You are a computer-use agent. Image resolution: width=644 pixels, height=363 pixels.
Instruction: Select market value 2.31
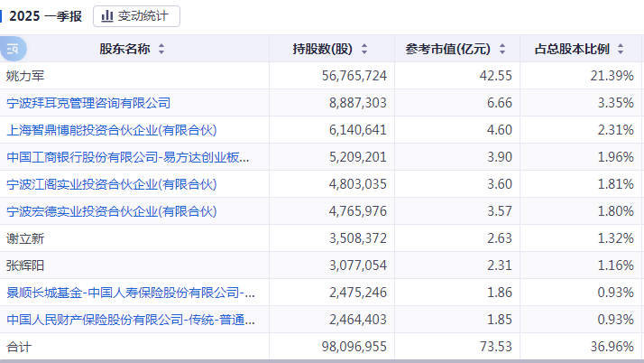[500, 265]
